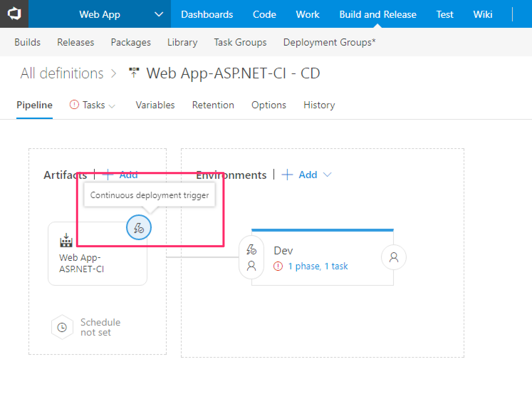Switch to Retention tab
This screenshot has height=409, width=532.
click(x=213, y=105)
